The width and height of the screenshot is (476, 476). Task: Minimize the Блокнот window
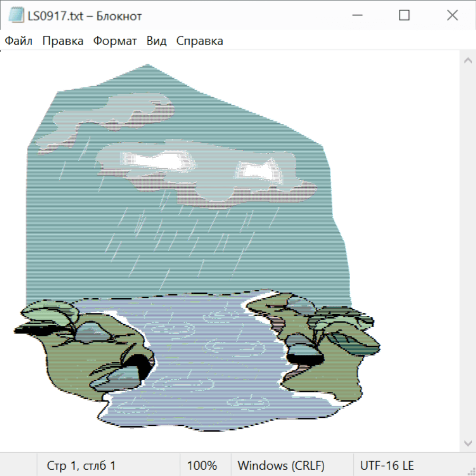[356, 16]
